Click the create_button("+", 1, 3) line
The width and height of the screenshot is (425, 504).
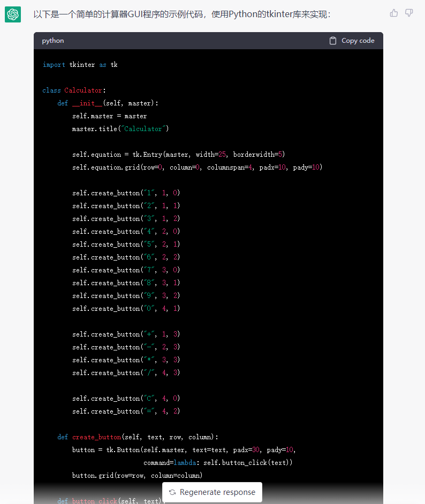coord(126,334)
